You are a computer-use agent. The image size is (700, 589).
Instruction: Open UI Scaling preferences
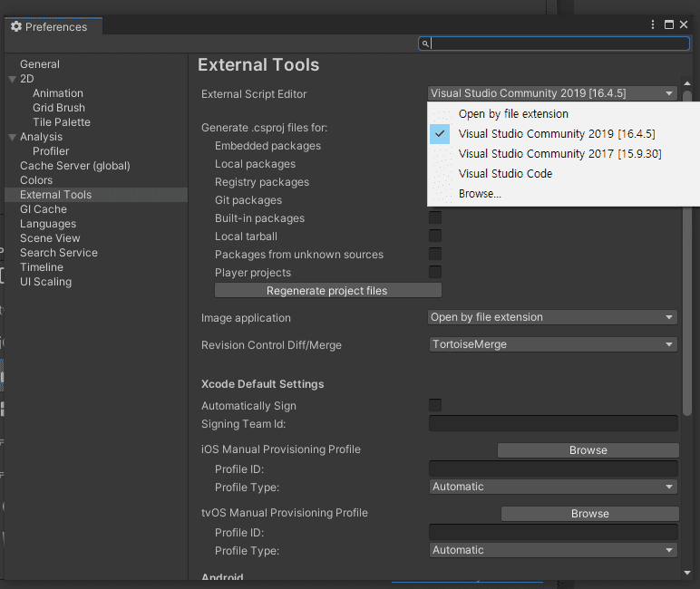pos(45,282)
